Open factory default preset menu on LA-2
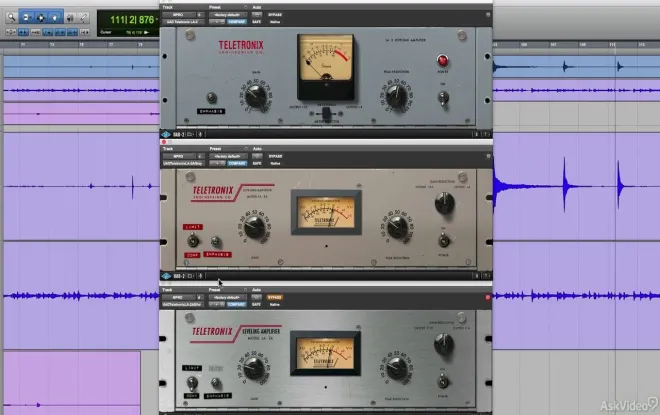 [228, 14]
